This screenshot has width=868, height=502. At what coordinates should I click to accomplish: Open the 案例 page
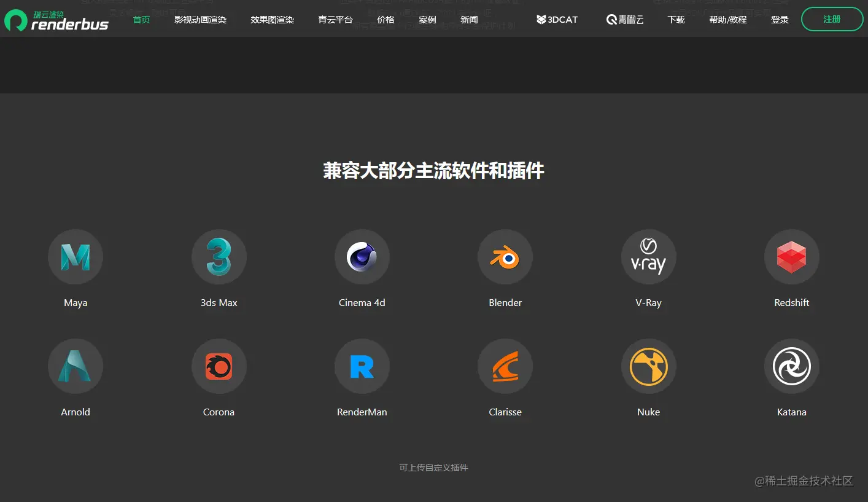427,19
